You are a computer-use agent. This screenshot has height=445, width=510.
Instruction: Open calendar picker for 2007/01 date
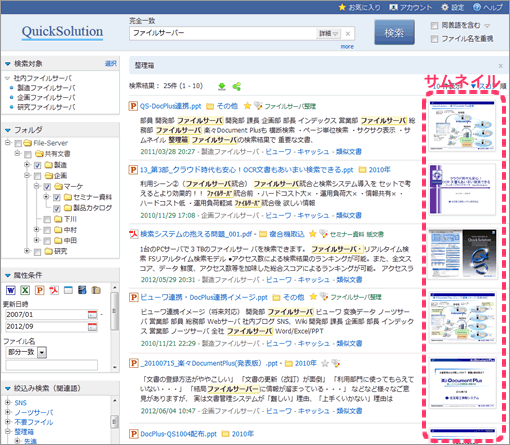tap(92, 314)
